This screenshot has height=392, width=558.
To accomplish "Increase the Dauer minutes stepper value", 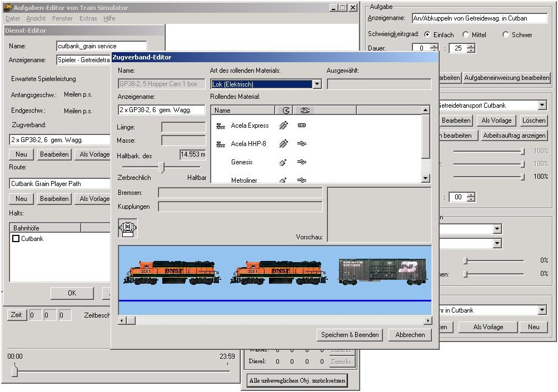I will [x=471, y=46].
